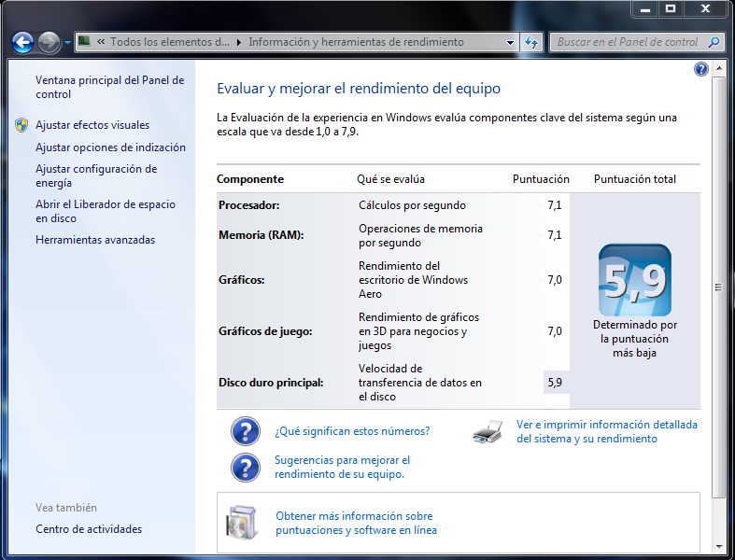Open 'Obtener más información sobre puntuaciones' link

click(356, 523)
